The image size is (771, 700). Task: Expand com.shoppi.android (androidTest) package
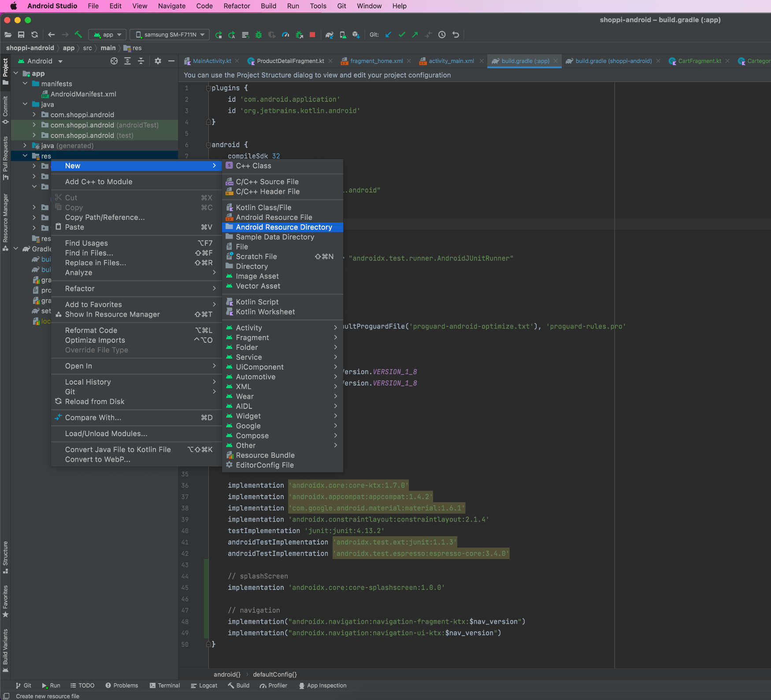click(x=34, y=125)
